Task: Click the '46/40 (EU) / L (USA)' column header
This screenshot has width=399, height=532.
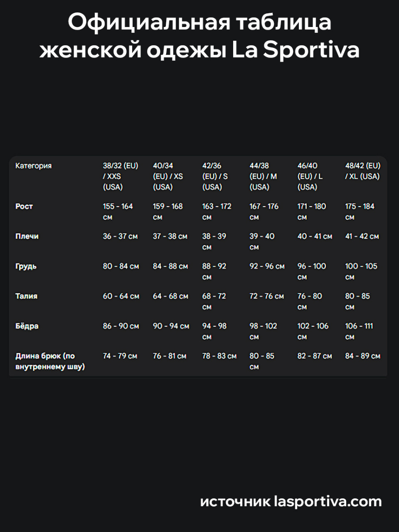Action: (x=310, y=176)
